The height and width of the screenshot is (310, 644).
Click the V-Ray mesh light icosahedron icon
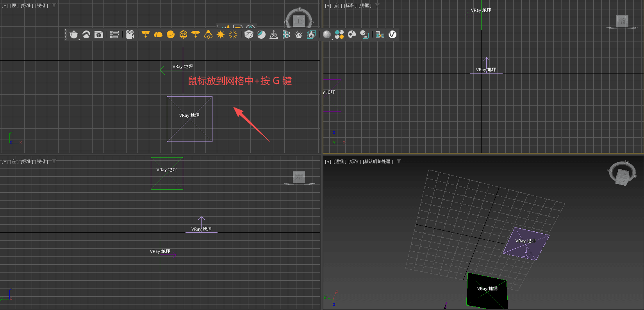[183, 35]
